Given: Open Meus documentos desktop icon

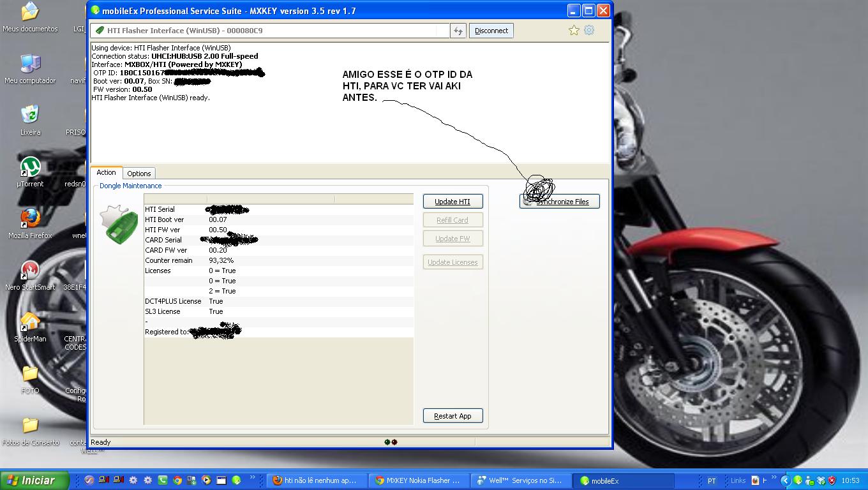Looking at the screenshot, I should [x=30, y=17].
